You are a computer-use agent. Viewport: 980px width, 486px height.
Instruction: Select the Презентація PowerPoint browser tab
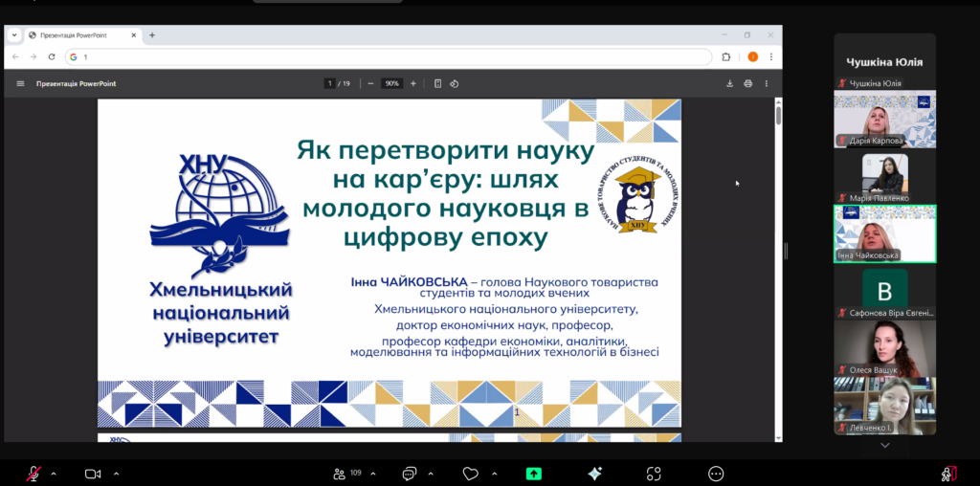[x=82, y=35]
